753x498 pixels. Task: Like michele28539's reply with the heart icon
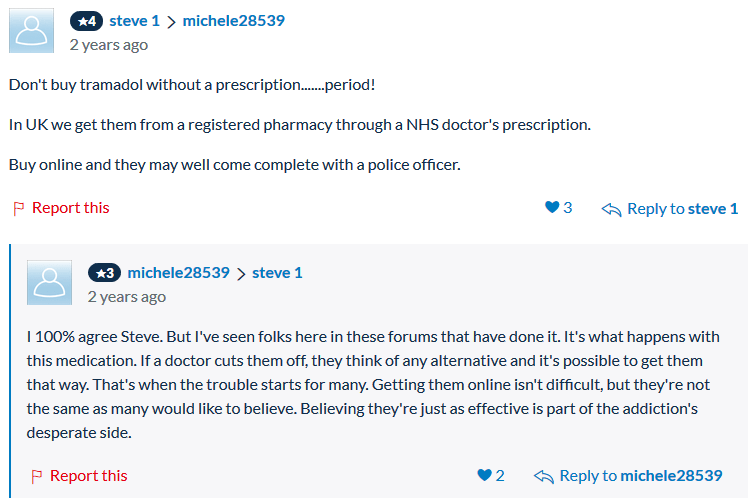(485, 475)
